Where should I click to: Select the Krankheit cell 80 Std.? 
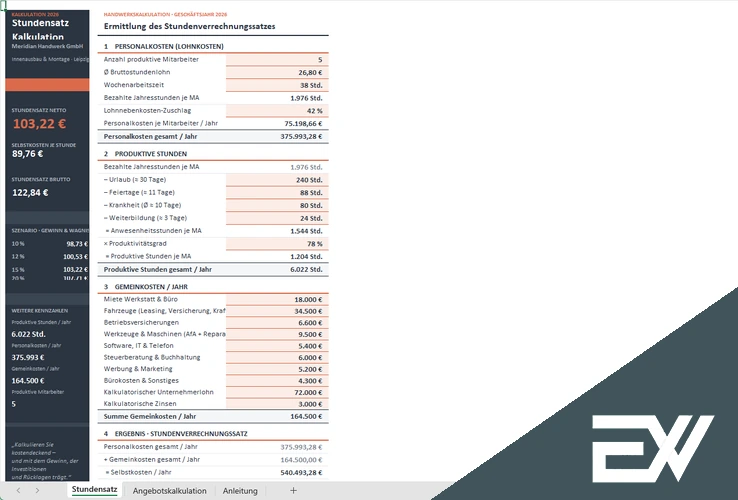277,205
